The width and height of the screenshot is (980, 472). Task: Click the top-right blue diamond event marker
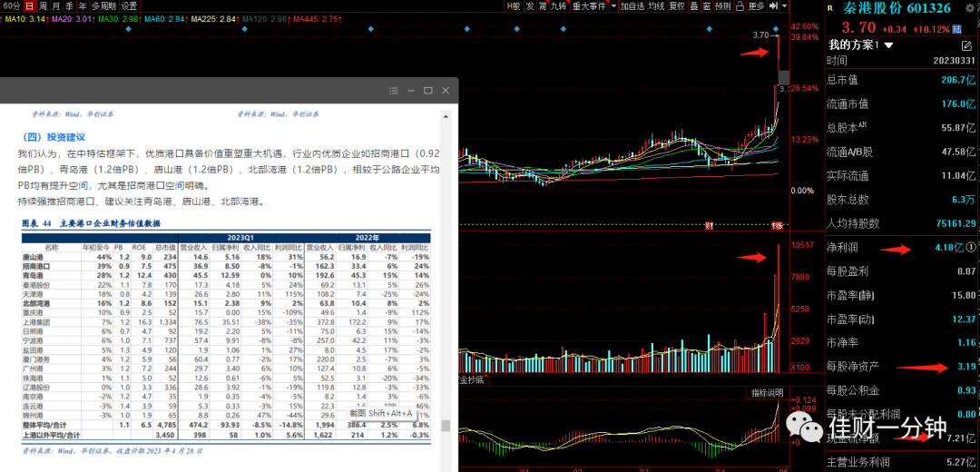[776, 29]
